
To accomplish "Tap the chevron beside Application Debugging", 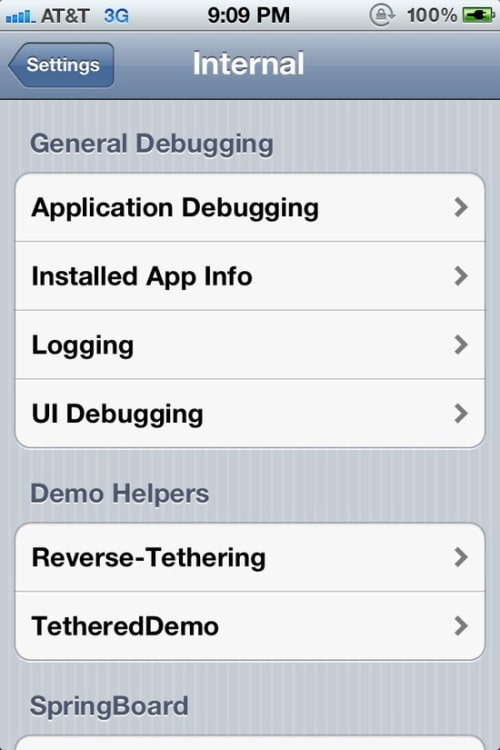I will coord(461,207).
